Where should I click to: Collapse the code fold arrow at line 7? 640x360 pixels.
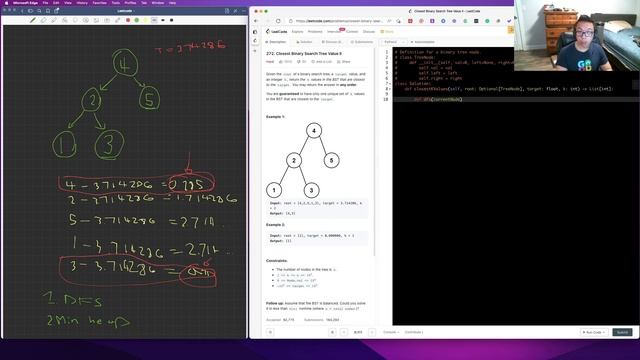click(390, 84)
